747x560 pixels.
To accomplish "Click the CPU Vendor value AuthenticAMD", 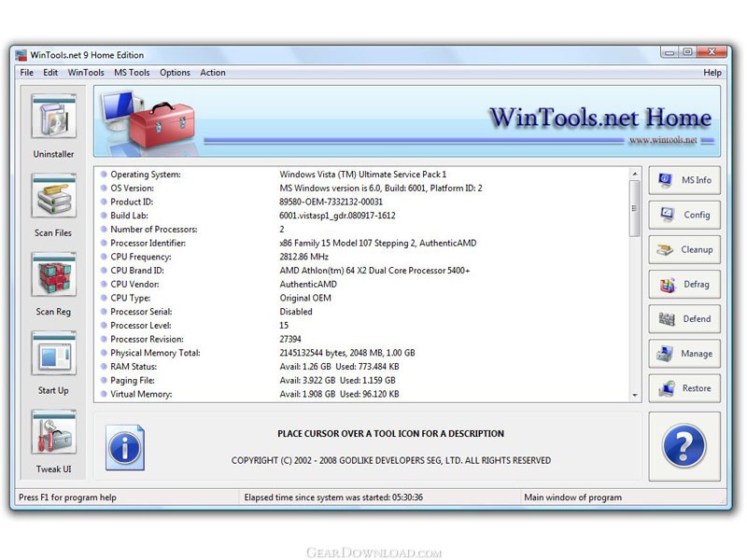I will click(308, 285).
